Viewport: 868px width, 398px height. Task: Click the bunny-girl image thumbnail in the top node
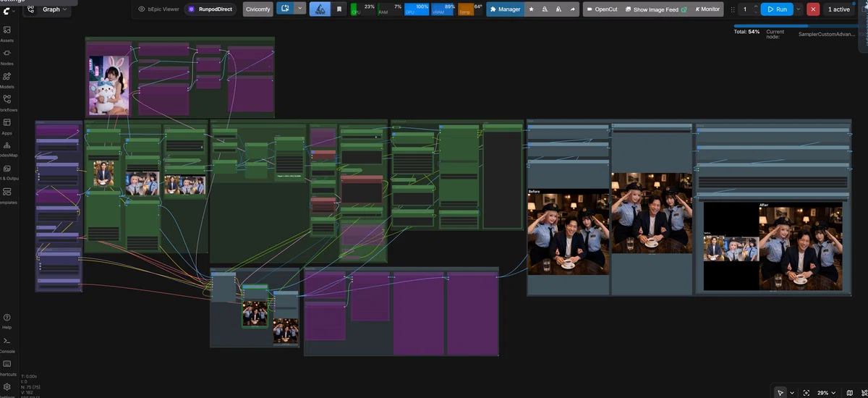point(109,85)
